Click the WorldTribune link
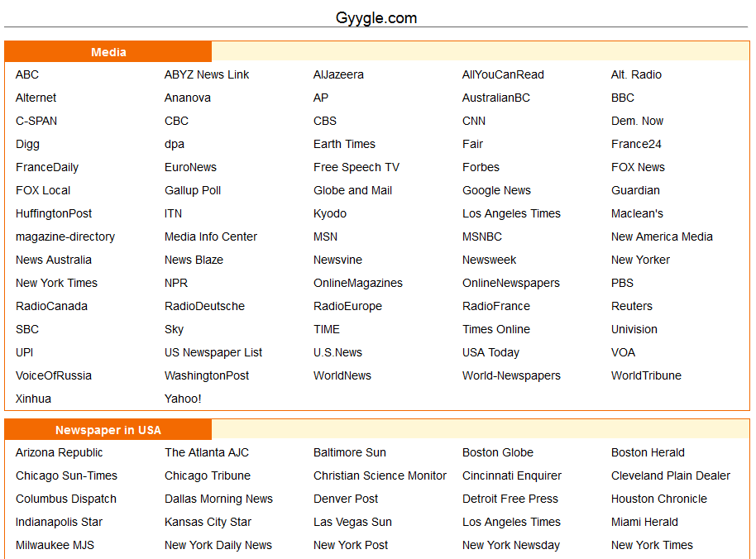 (x=647, y=375)
